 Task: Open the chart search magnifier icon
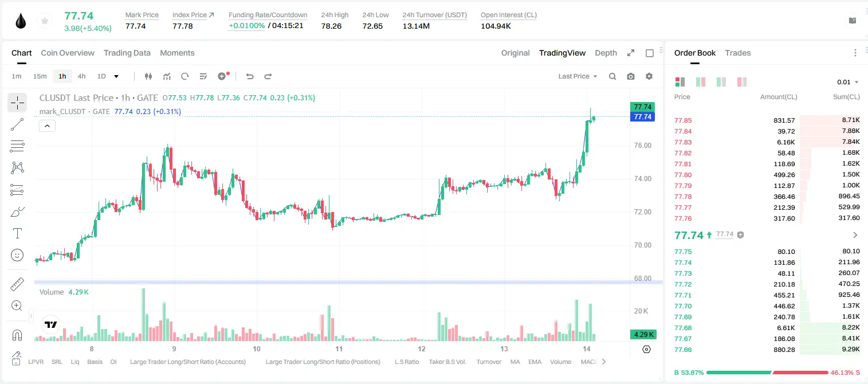(612, 76)
